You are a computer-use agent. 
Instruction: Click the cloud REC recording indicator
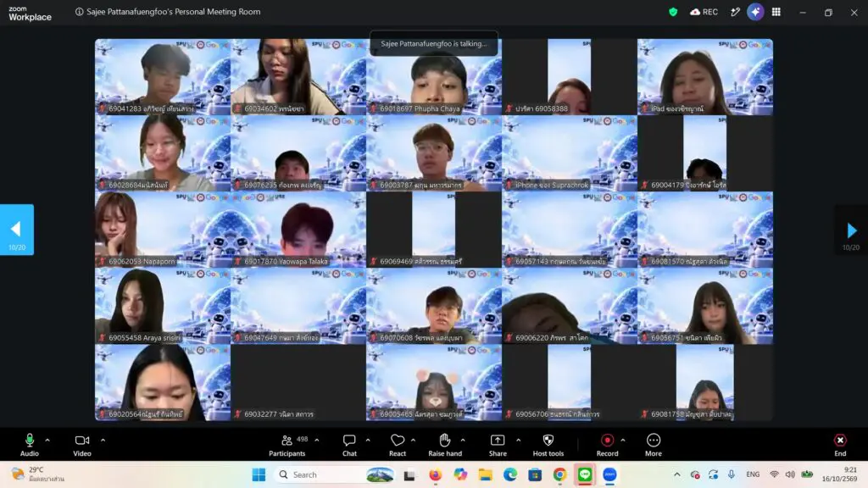[x=704, y=12]
